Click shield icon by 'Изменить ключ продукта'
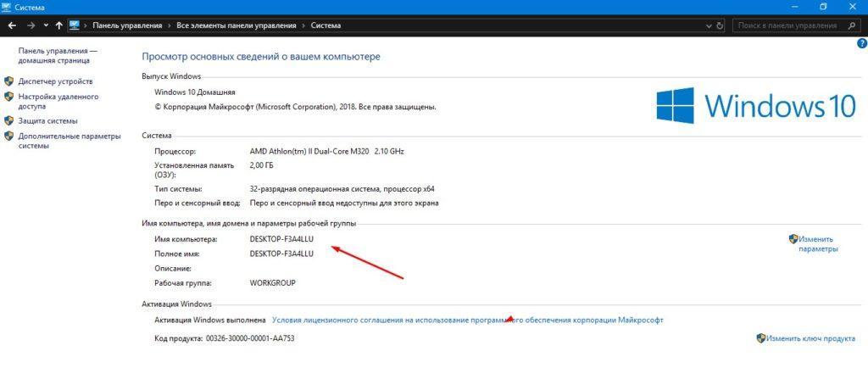 click(761, 338)
